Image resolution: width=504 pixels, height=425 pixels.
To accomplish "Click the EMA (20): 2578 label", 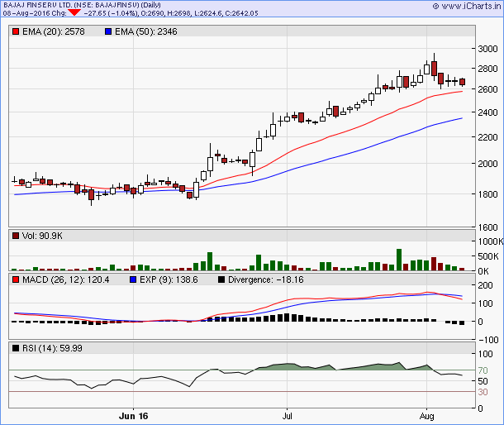I will tap(54, 31).
